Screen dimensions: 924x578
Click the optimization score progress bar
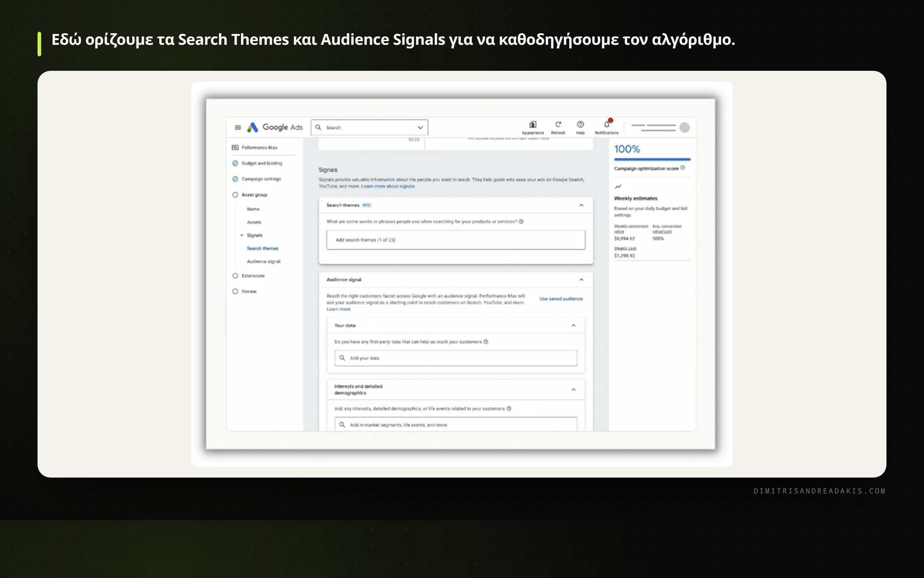click(652, 159)
